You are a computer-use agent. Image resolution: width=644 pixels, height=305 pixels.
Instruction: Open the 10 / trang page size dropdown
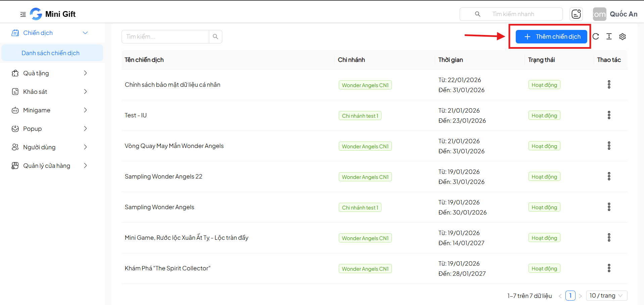pos(607,296)
